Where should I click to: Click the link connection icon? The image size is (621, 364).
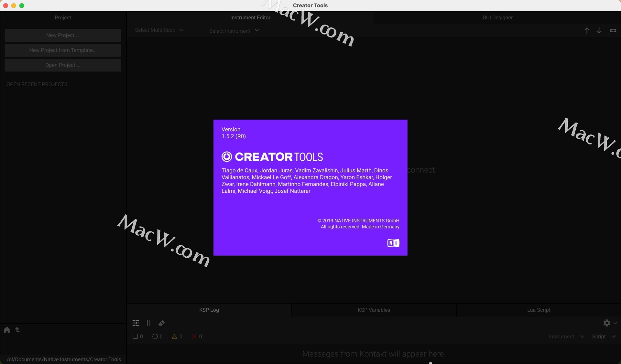click(613, 30)
